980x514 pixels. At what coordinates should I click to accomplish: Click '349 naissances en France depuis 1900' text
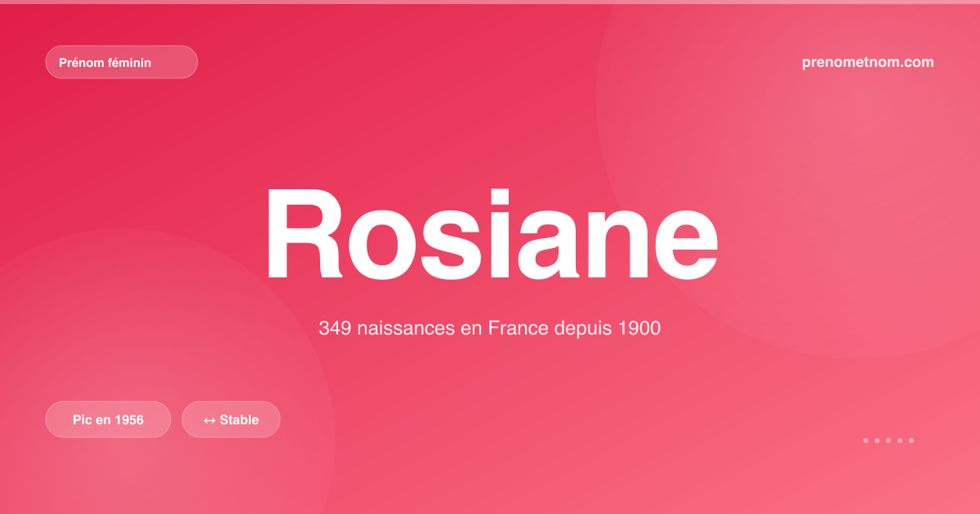pyautogui.click(x=489, y=329)
